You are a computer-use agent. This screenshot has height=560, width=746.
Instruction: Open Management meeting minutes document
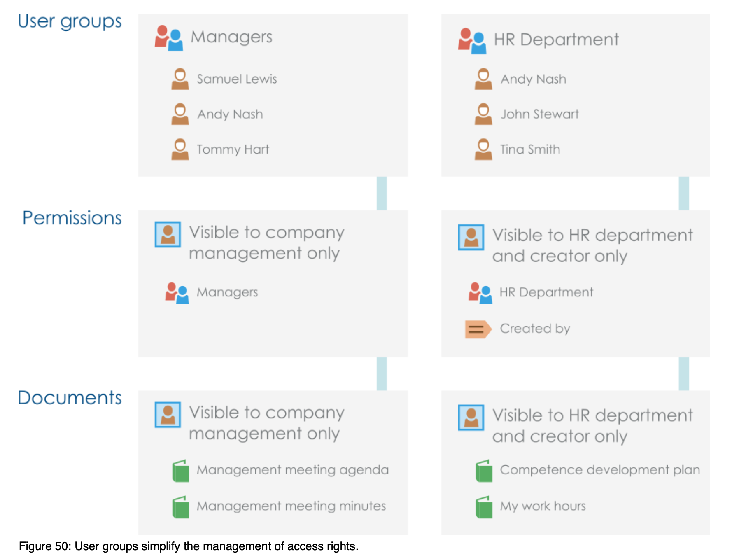(291, 506)
